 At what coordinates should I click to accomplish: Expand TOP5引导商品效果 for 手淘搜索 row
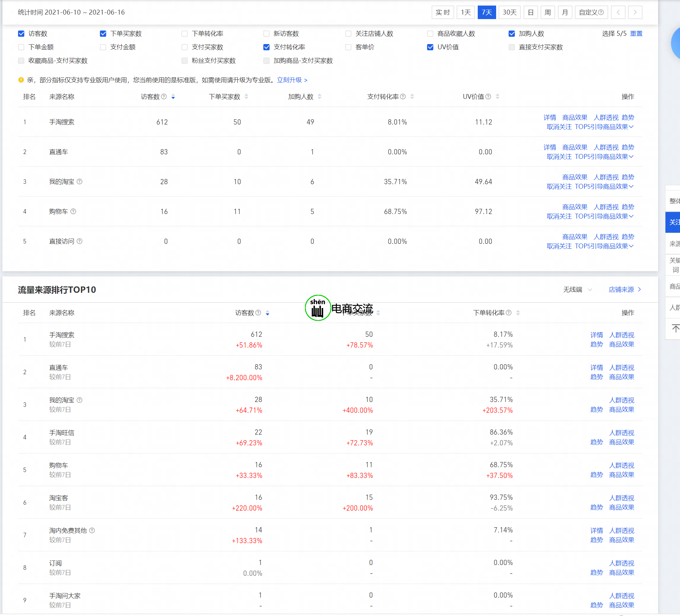tap(604, 127)
